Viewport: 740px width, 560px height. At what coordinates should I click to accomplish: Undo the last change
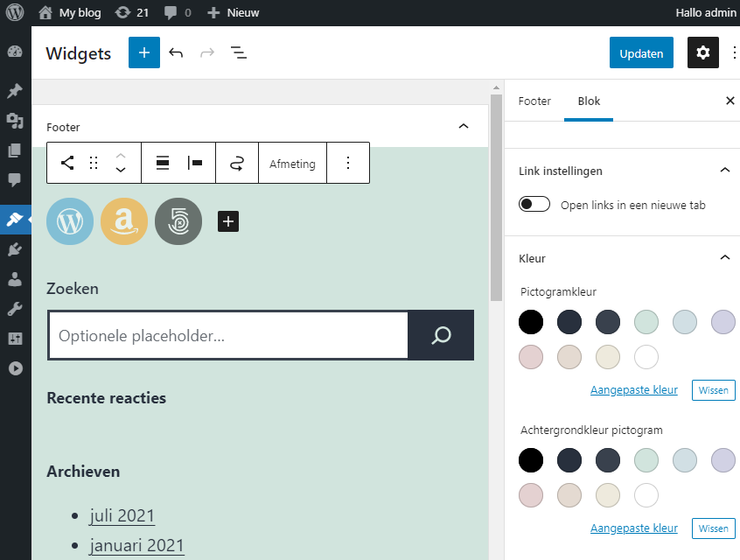tap(176, 52)
